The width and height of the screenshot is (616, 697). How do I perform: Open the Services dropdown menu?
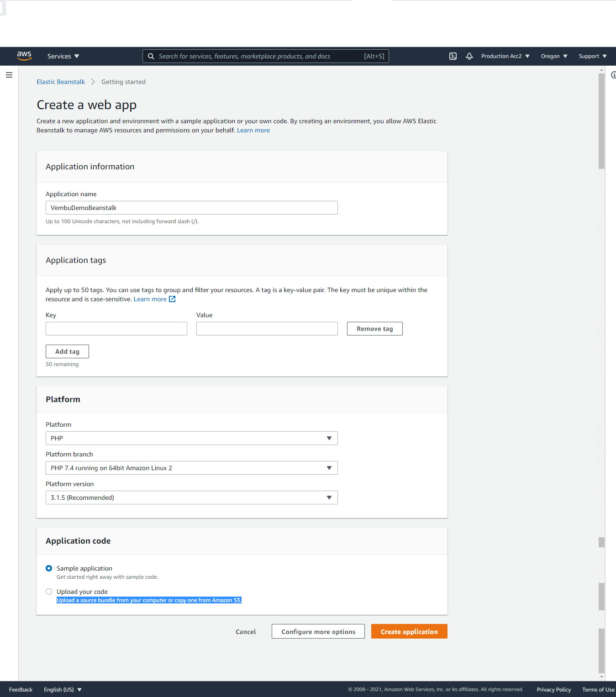pos(63,56)
